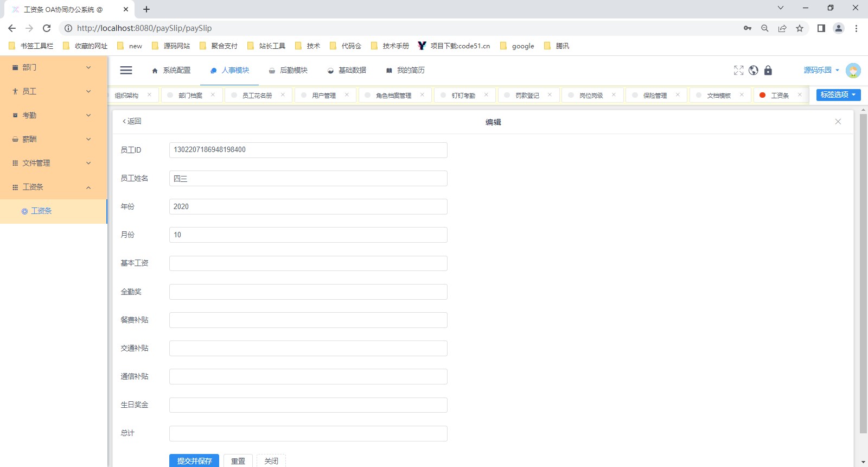Expand the 考勤 sidebar menu
The image size is (868, 467).
coord(53,115)
